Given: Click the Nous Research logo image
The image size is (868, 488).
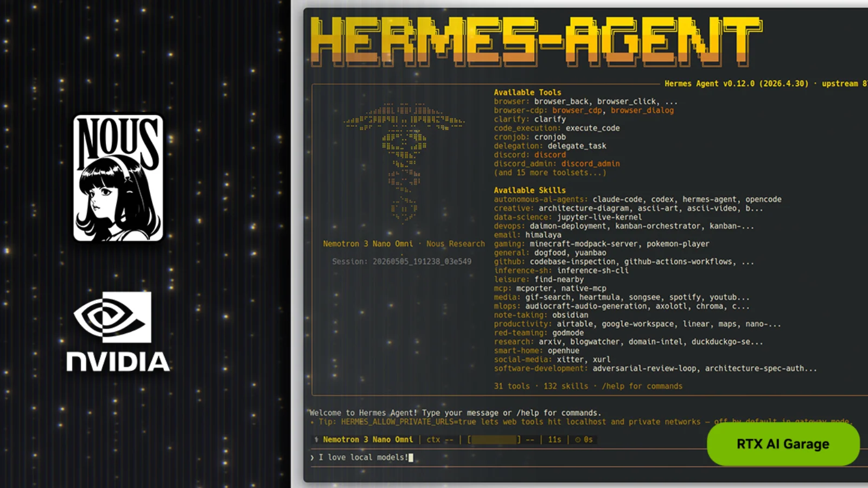Looking at the screenshot, I should (x=118, y=177).
